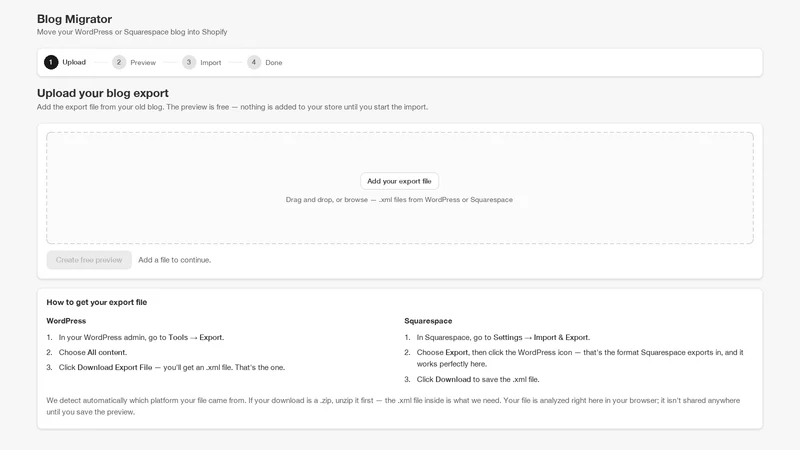Select the Squarespace instructions heading

428,321
